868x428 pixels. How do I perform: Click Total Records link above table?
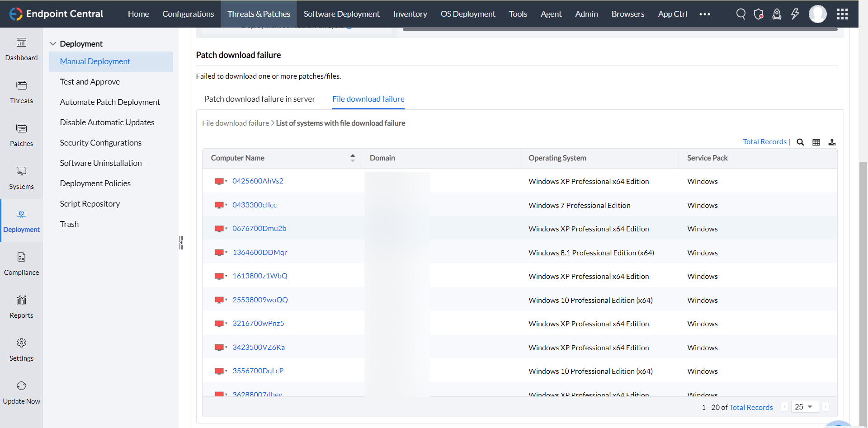pos(764,142)
